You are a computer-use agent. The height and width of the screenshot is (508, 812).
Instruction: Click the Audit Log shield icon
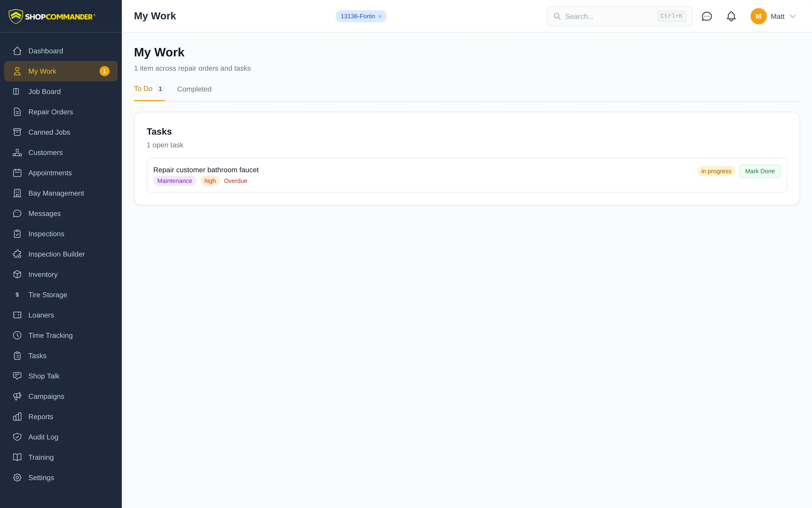[17, 437]
